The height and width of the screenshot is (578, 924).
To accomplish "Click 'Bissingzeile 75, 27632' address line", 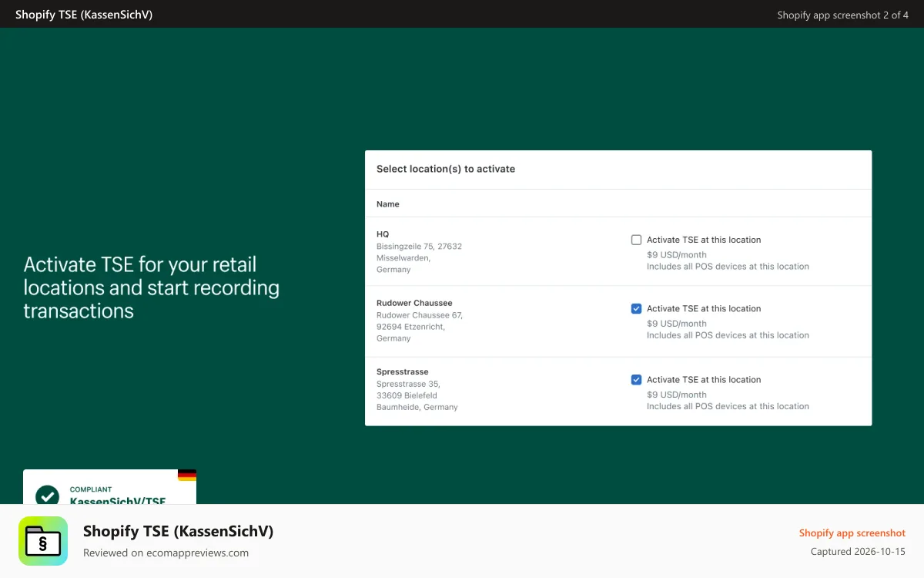I will [x=419, y=247].
